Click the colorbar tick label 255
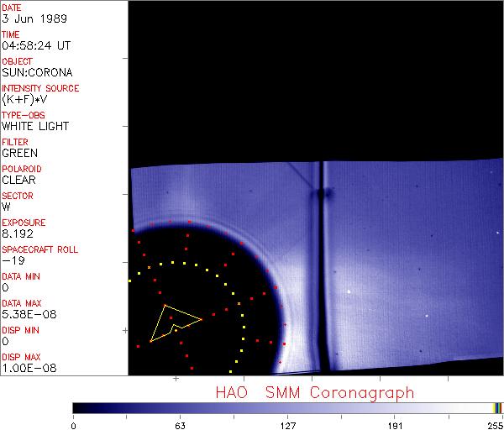The width and height of the screenshot is (504, 430). point(493,425)
